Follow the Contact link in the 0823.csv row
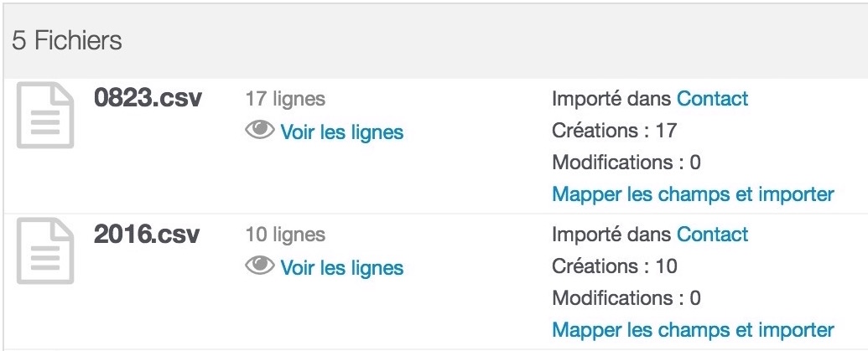 pyautogui.click(x=713, y=99)
